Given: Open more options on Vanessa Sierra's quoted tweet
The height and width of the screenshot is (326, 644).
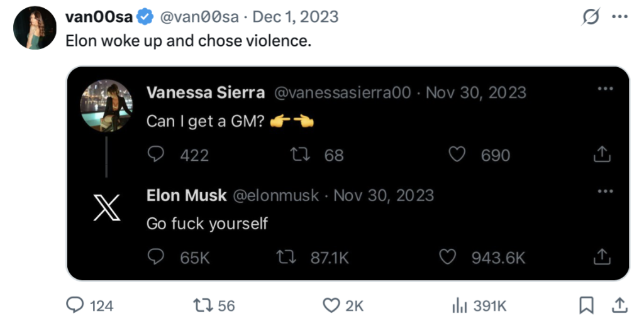Looking at the screenshot, I should [605, 89].
